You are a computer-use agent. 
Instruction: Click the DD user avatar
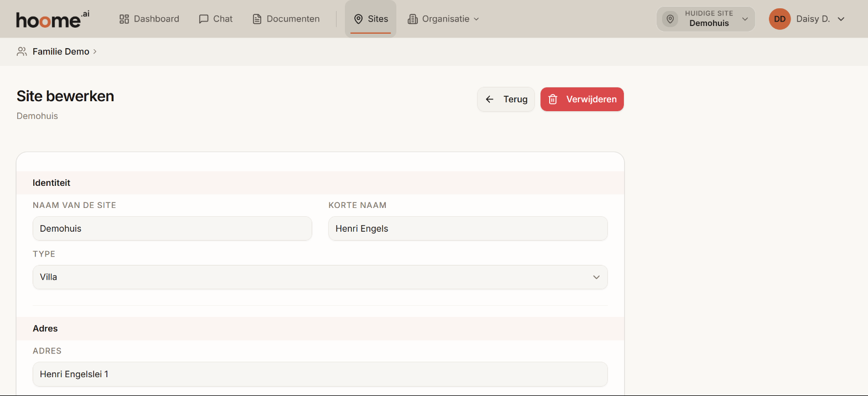pos(779,19)
